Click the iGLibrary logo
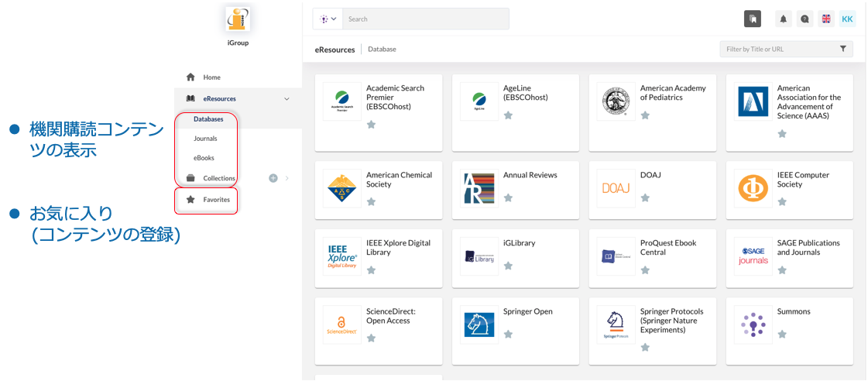This screenshot has width=868, height=381. [x=479, y=256]
